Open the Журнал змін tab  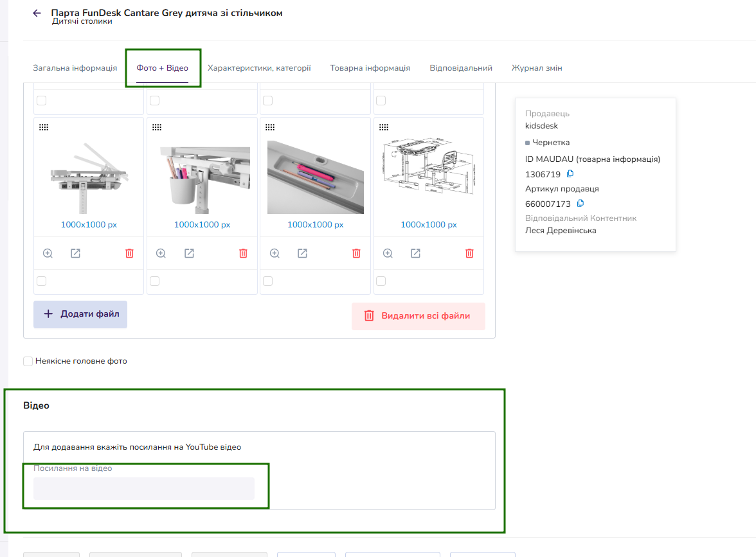point(537,68)
